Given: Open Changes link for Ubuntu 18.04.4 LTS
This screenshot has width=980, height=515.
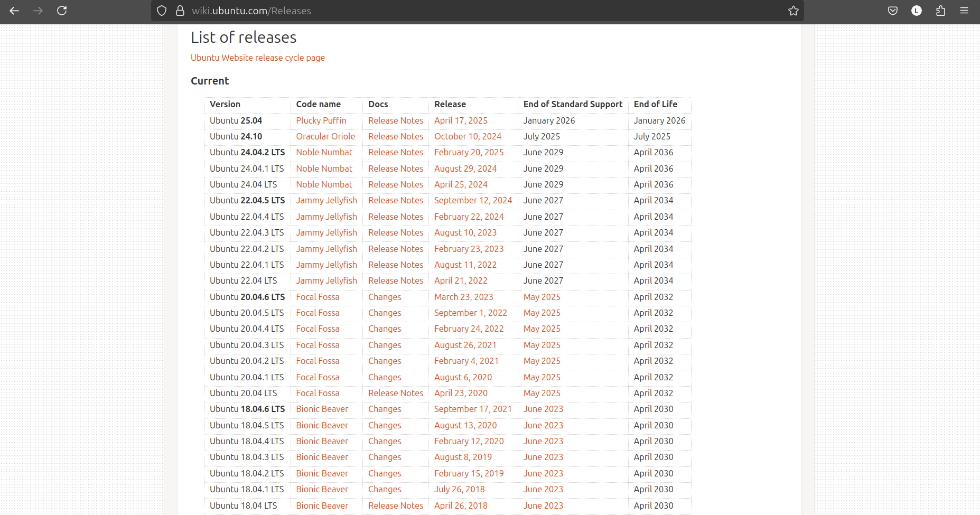Looking at the screenshot, I should tap(385, 441).
